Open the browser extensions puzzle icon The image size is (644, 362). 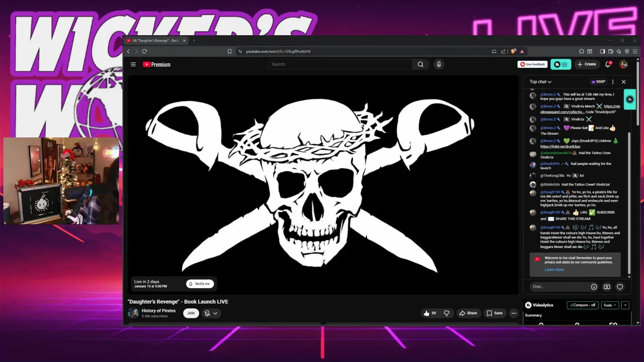(x=581, y=51)
